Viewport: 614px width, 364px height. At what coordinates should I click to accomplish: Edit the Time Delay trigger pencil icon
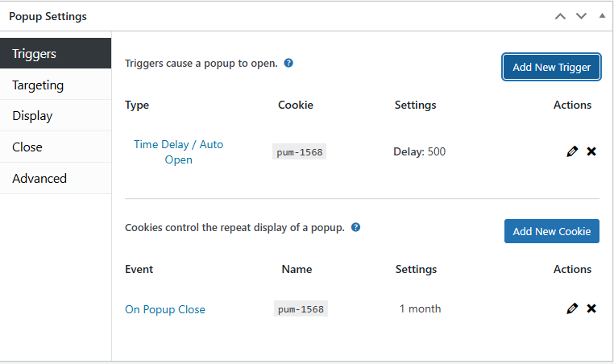[x=572, y=151]
